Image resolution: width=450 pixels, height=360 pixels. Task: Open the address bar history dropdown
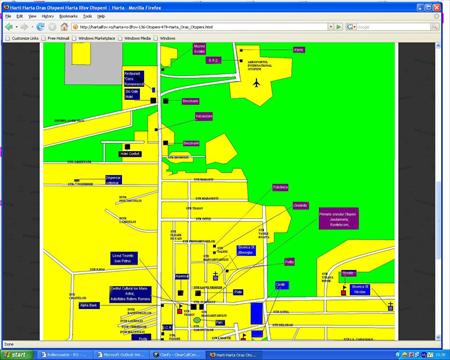click(x=331, y=27)
